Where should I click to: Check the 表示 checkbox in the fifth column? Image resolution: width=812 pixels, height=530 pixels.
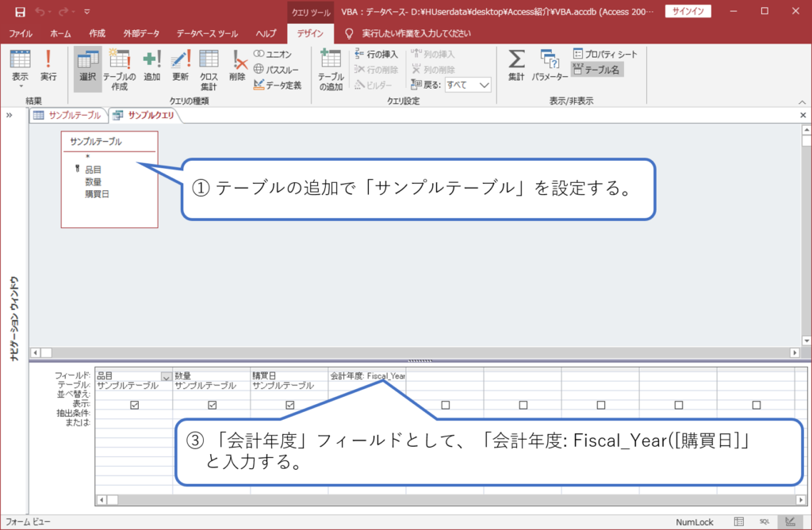(446, 405)
